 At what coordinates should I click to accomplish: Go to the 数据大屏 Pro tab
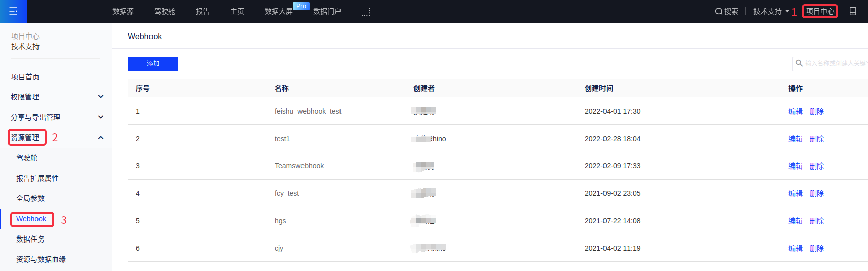[x=279, y=11]
